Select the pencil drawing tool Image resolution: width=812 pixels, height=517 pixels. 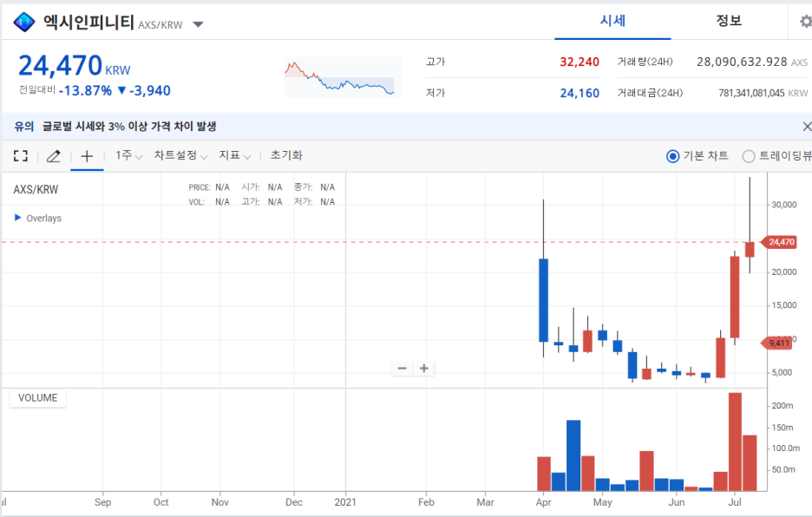point(53,156)
